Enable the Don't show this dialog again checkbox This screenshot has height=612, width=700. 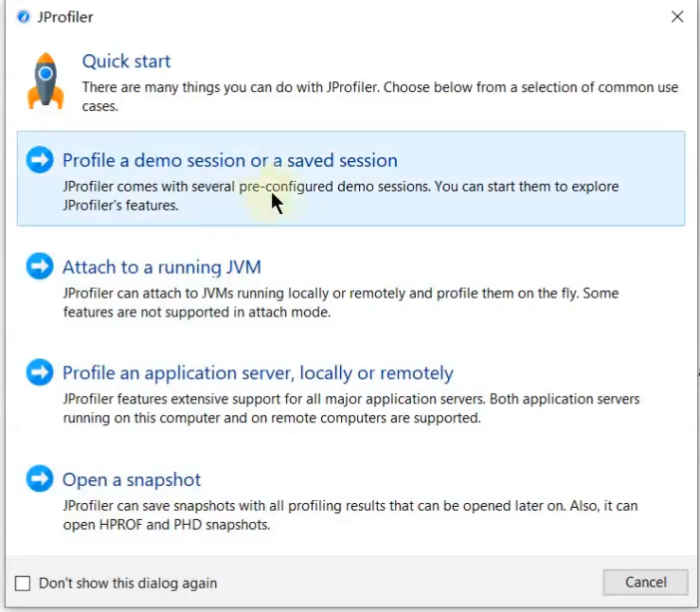coord(24,584)
